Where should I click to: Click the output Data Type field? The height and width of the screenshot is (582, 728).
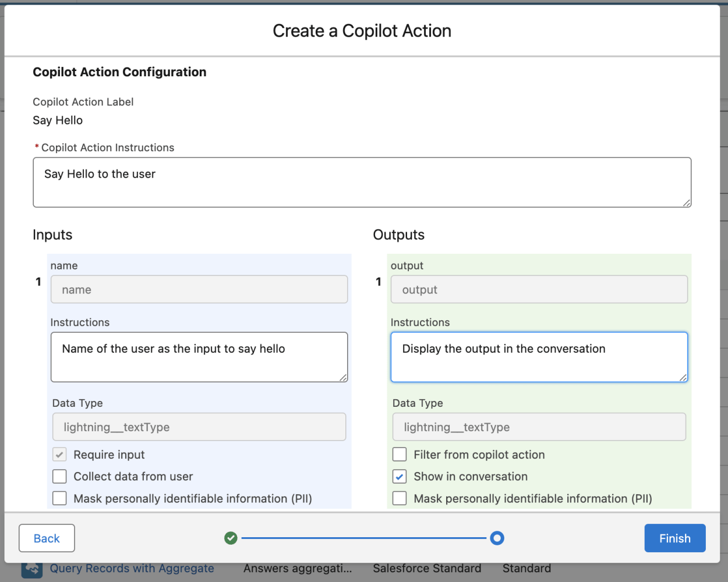pos(539,427)
